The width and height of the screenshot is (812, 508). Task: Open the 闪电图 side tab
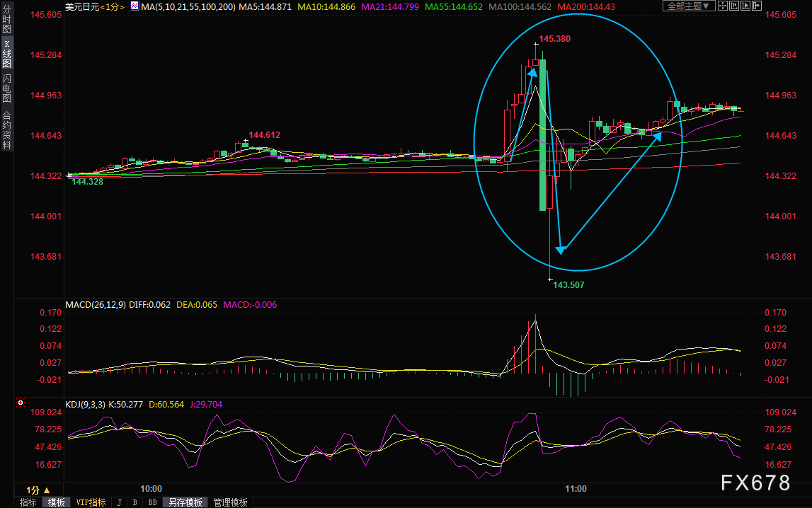[7, 88]
